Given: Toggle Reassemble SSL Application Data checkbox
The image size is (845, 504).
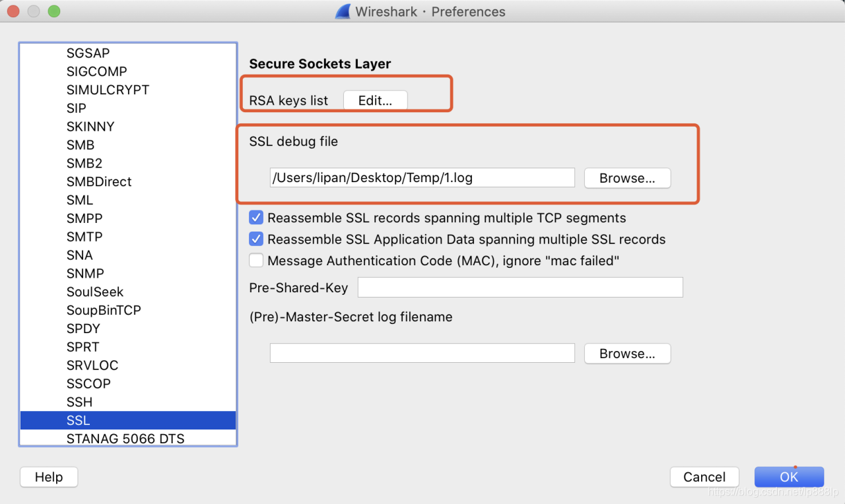Looking at the screenshot, I should pos(256,239).
